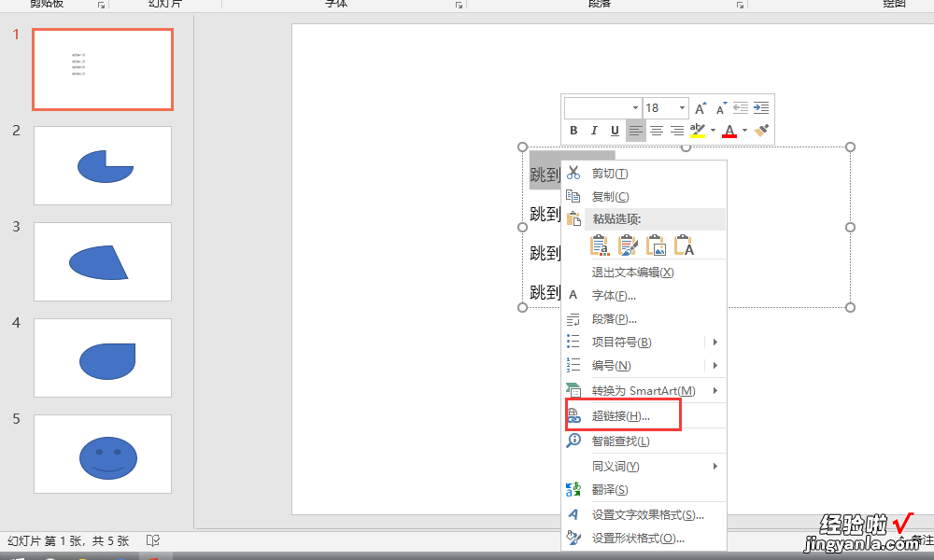This screenshot has height=560, width=934.
Task: Select slide 1 thumbnail
Action: coord(103,69)
